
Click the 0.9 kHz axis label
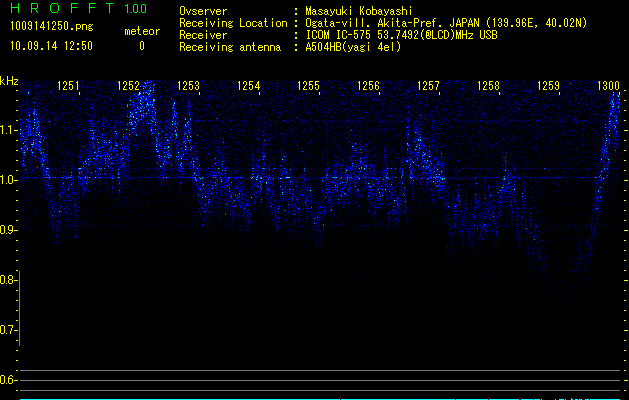[9, 230]
